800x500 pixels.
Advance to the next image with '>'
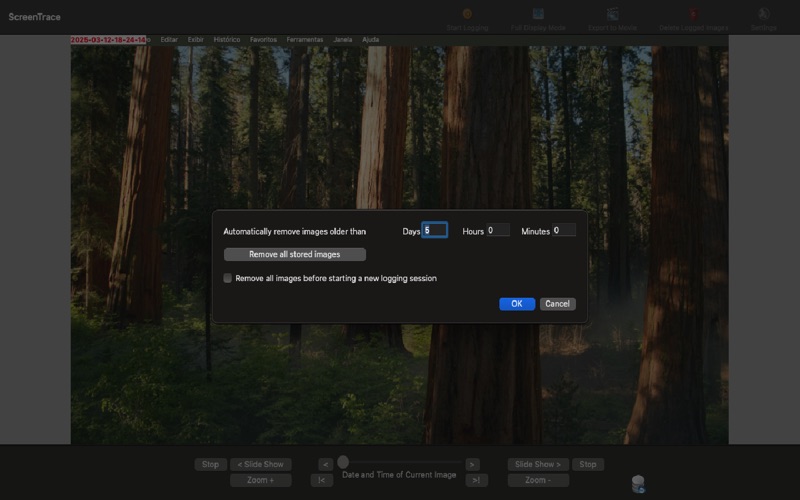pos(472,464)
